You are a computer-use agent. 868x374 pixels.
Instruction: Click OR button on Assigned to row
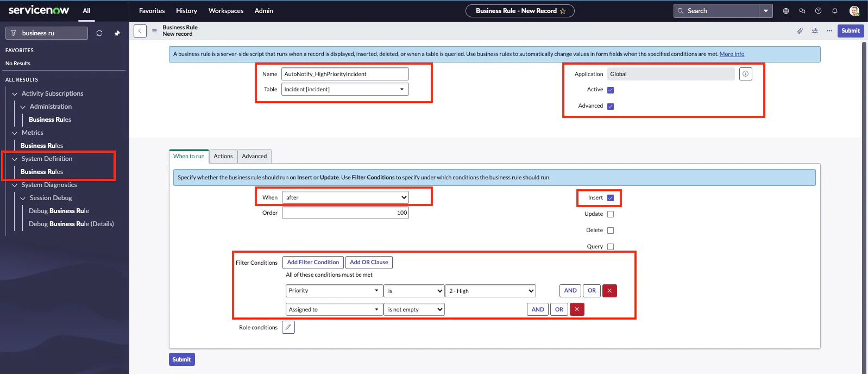(x=559, y=309)
